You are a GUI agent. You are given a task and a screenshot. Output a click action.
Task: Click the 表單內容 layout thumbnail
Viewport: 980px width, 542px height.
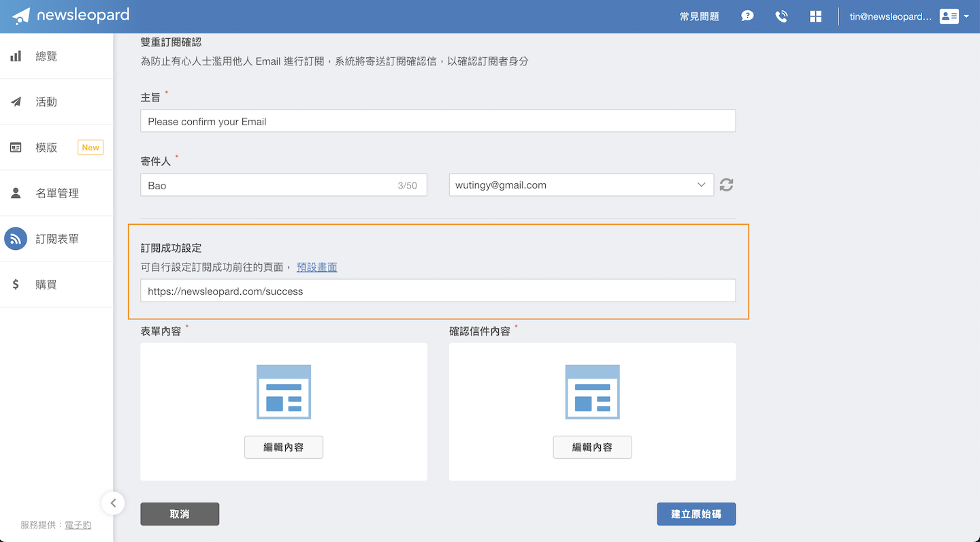coord(284,392)
